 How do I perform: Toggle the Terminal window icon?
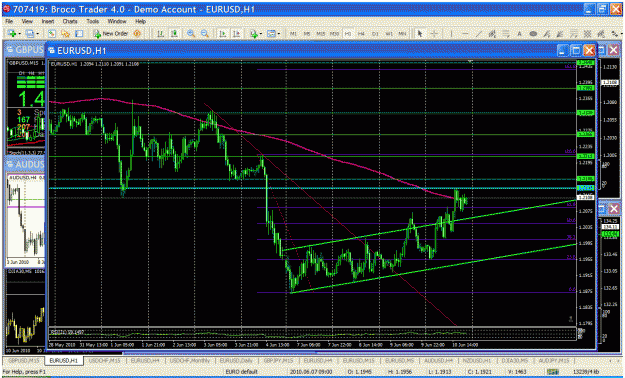click(x=79, y=34)
